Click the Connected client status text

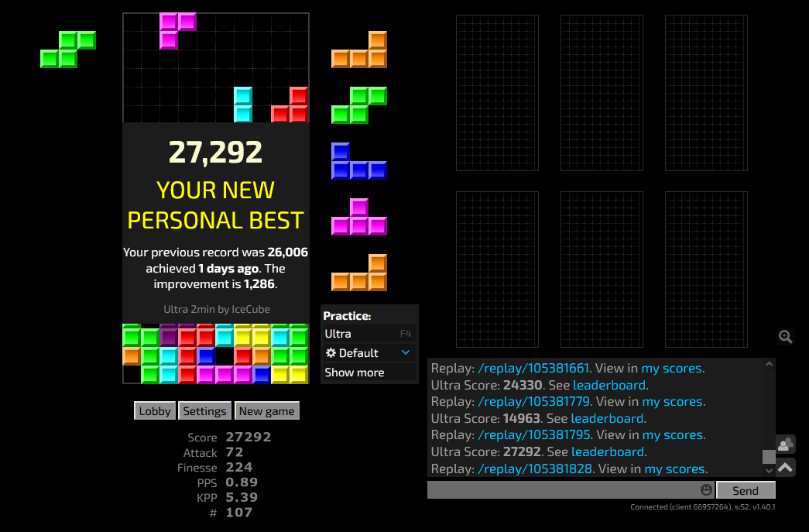[703, 506]
